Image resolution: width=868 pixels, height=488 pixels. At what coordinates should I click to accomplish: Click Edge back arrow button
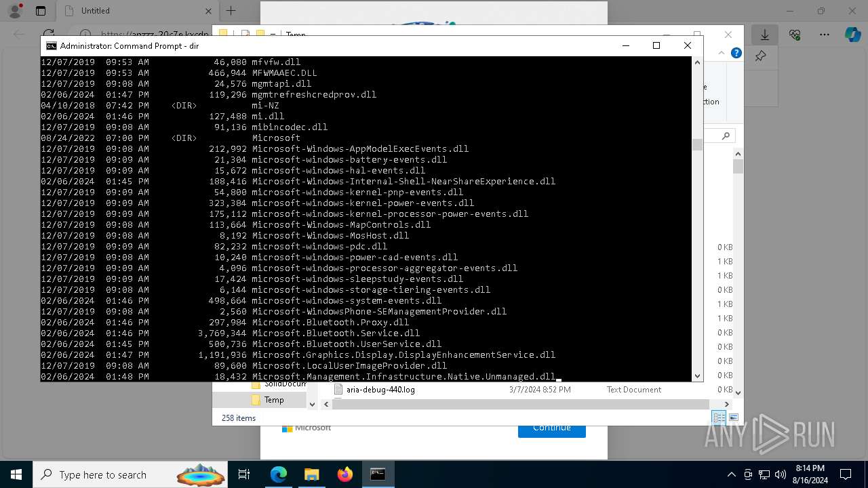19,34
